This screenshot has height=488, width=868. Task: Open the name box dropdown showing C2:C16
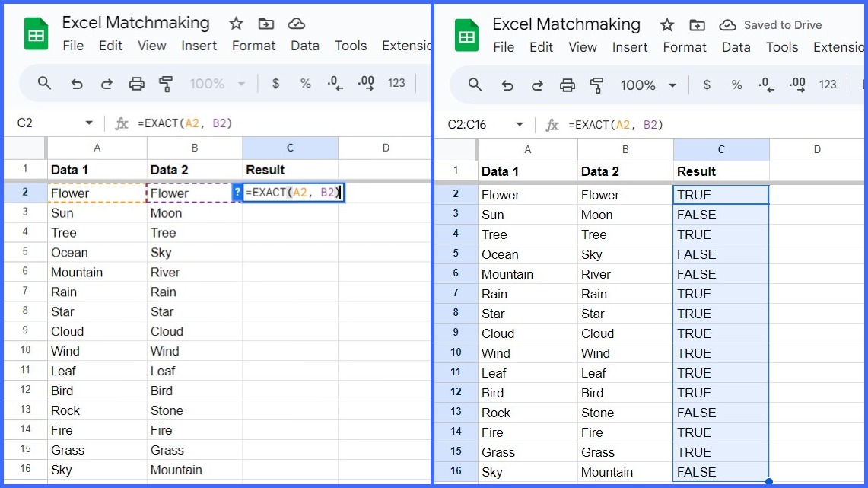[x=520, y=122]
